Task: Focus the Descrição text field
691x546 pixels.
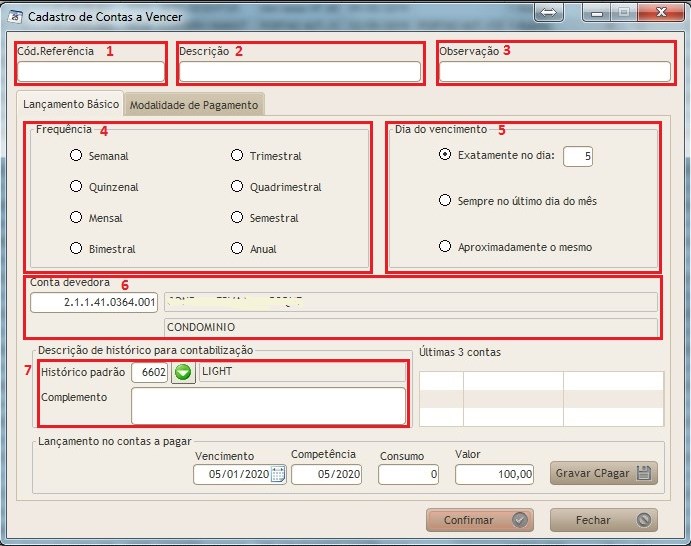Action: click(300, 71)
